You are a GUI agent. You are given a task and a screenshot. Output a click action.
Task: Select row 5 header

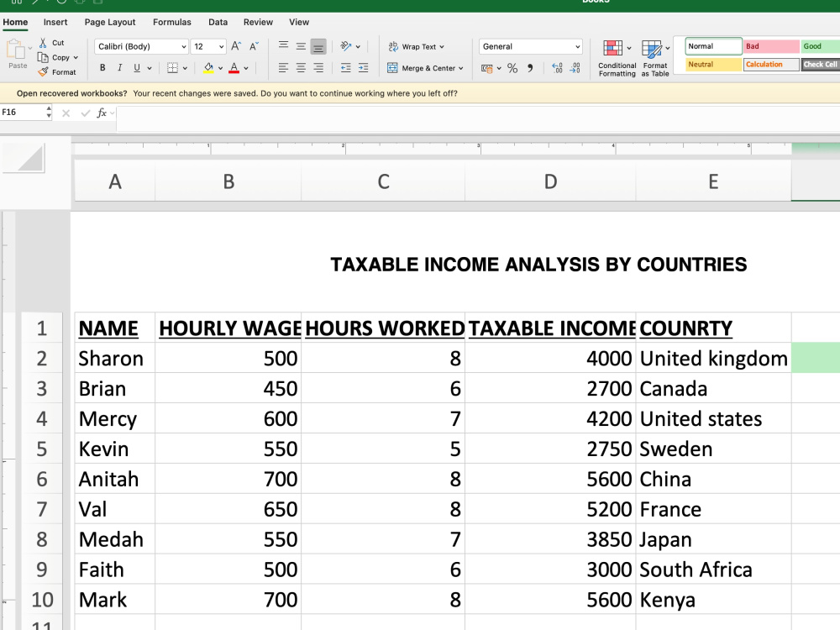coord(42,449)
